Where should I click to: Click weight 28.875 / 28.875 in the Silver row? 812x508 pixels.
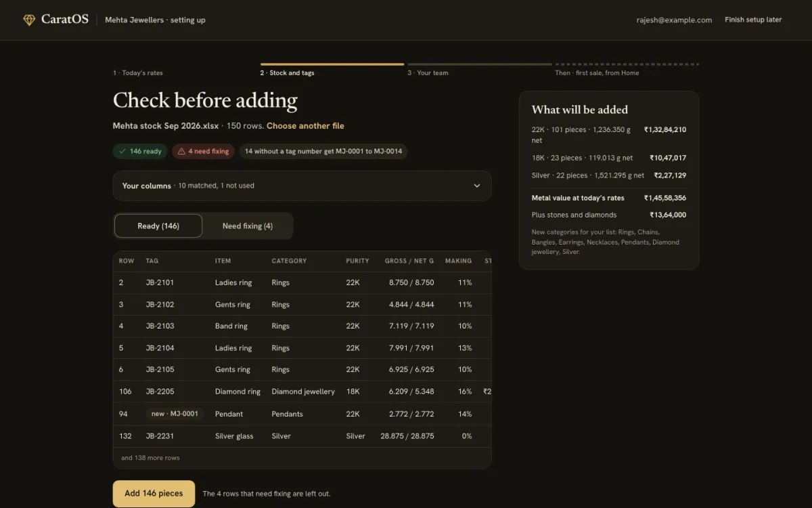point(407,436)
